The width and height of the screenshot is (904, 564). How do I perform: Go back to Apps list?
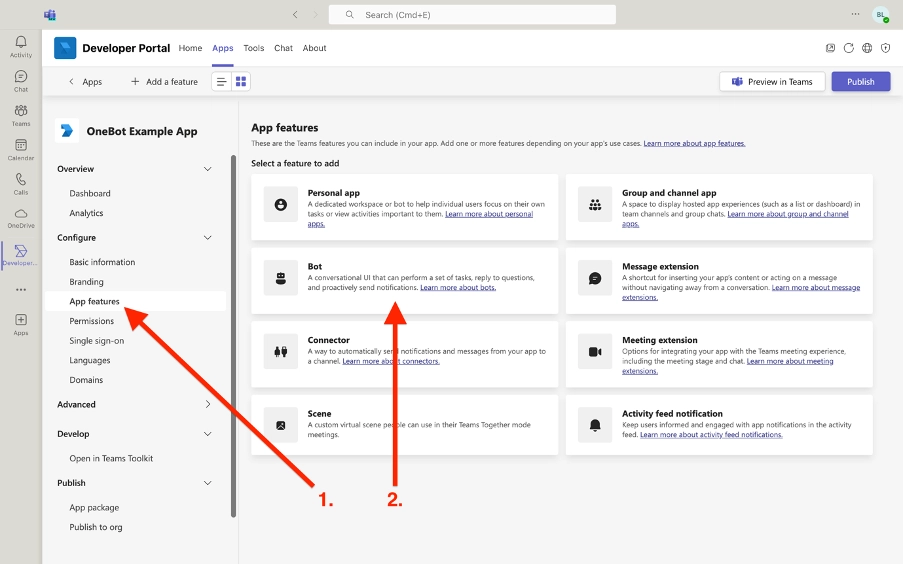85,81
